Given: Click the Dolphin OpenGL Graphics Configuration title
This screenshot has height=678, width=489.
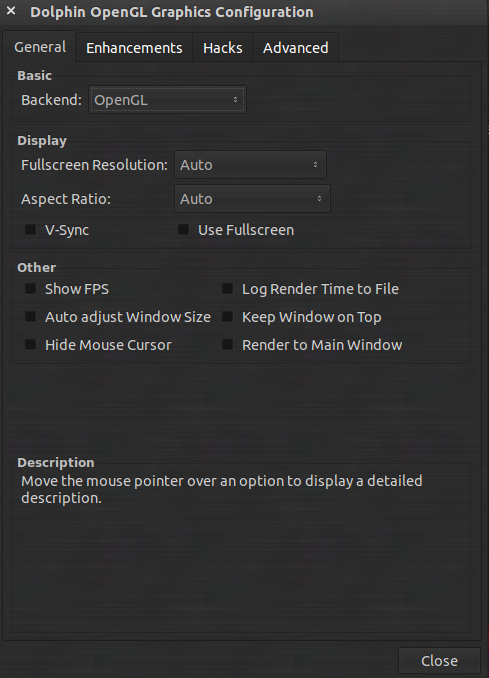Looking at the screenshot, I should pyautogui.click(x=172, y=12).
